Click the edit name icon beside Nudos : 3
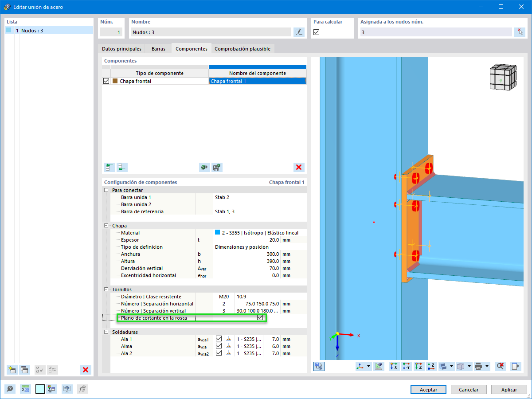The image size is (532, 399). [x=299, y=32]
